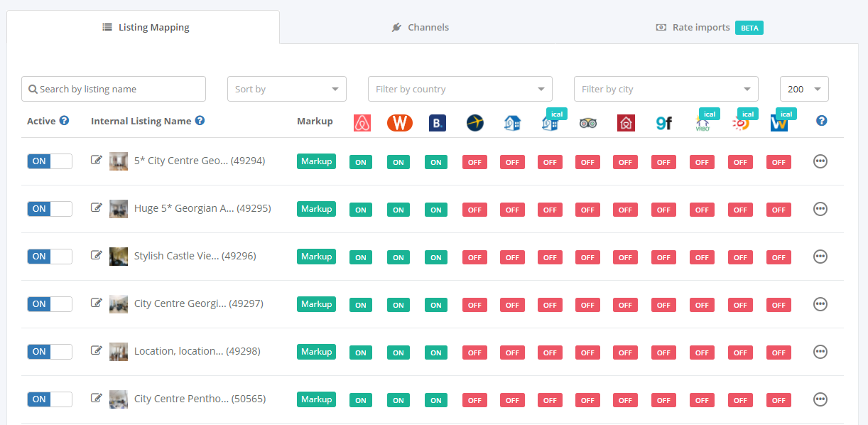Click listing name 'Location, location... (49298)'
This screenshot has width=868, height=425.
click(197, 351)
